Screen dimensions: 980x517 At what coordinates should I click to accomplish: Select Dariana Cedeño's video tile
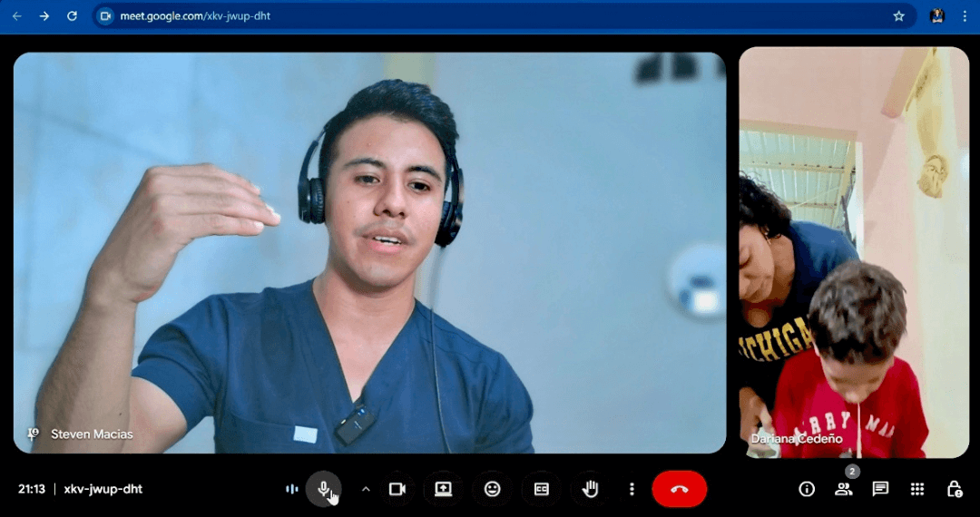point(853,252)
